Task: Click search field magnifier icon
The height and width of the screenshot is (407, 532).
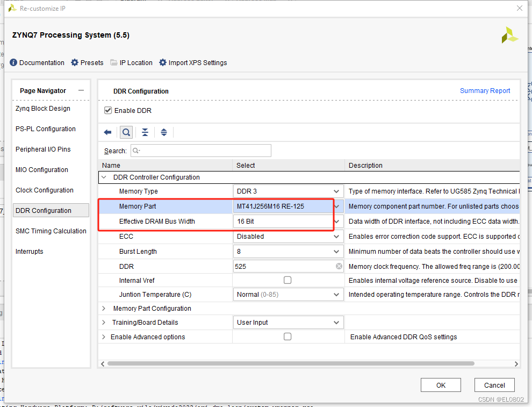Action: pos(136,151)
